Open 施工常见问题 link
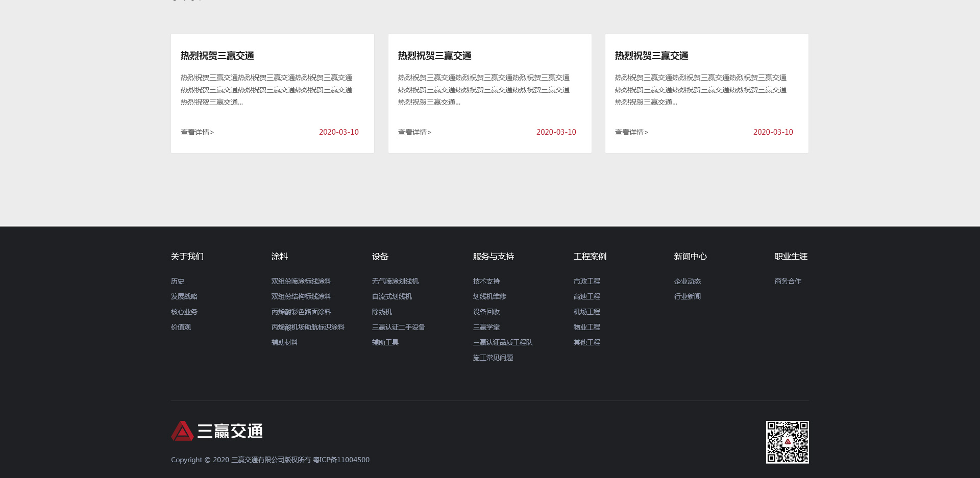This screenshot has height=478, width=980. (493, 358)
